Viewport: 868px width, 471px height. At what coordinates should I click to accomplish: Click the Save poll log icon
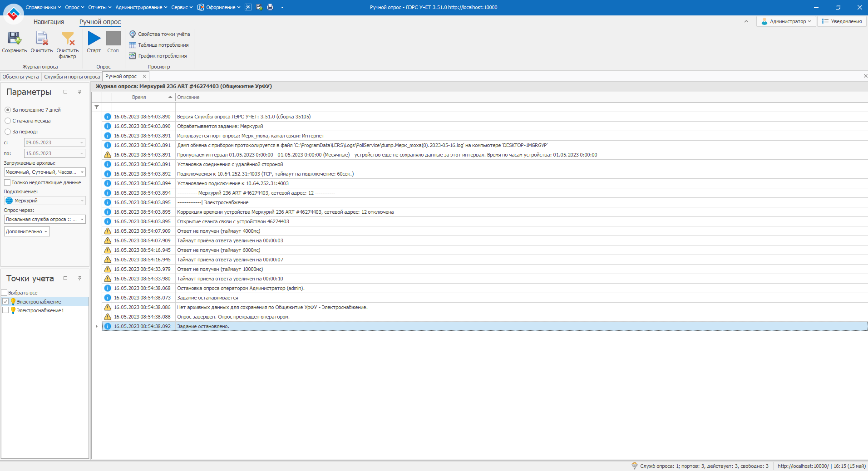click(x=14, y=39)
